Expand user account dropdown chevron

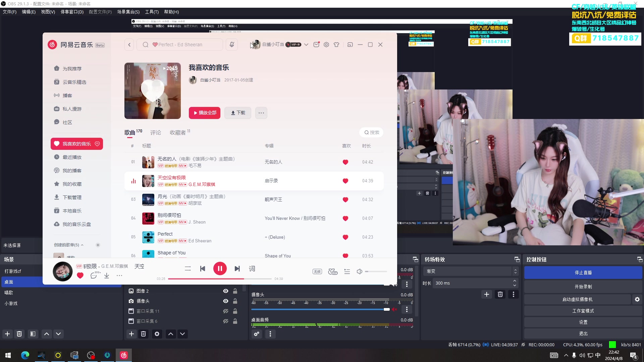(x=306, y=45)
